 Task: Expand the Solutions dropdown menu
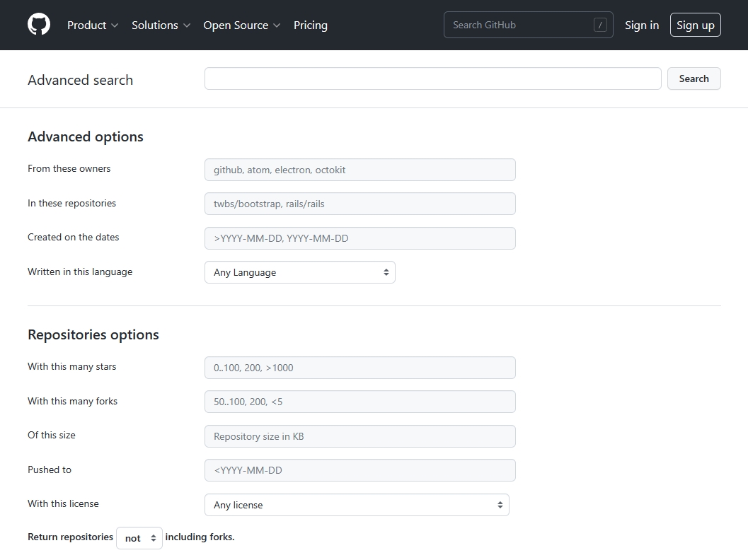161,25
